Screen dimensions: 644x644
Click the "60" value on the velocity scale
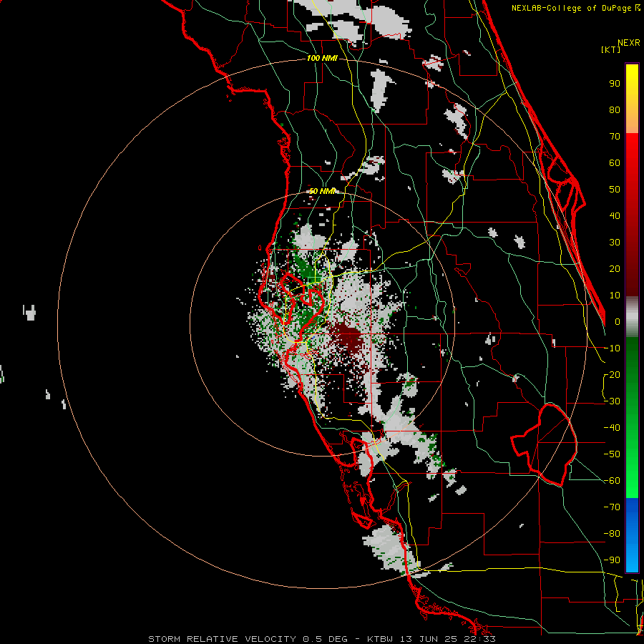(x=615, y=162)
